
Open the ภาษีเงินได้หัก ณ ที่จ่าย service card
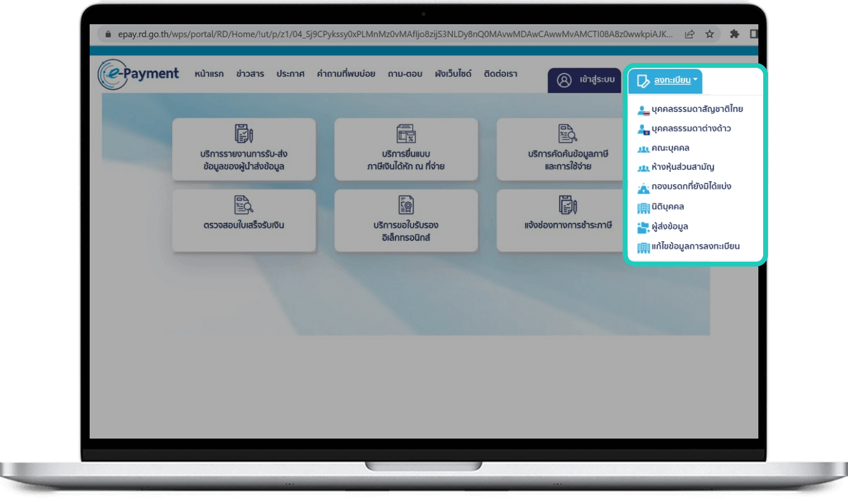click(406, 149)
